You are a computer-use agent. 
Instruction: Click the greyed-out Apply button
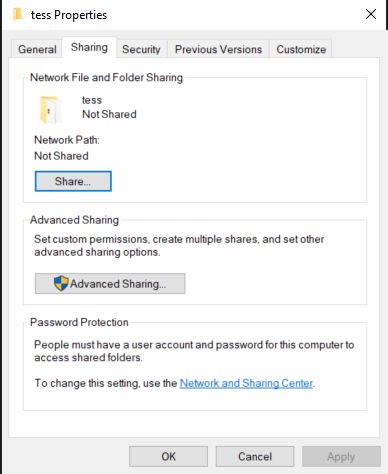click(341, 456)
